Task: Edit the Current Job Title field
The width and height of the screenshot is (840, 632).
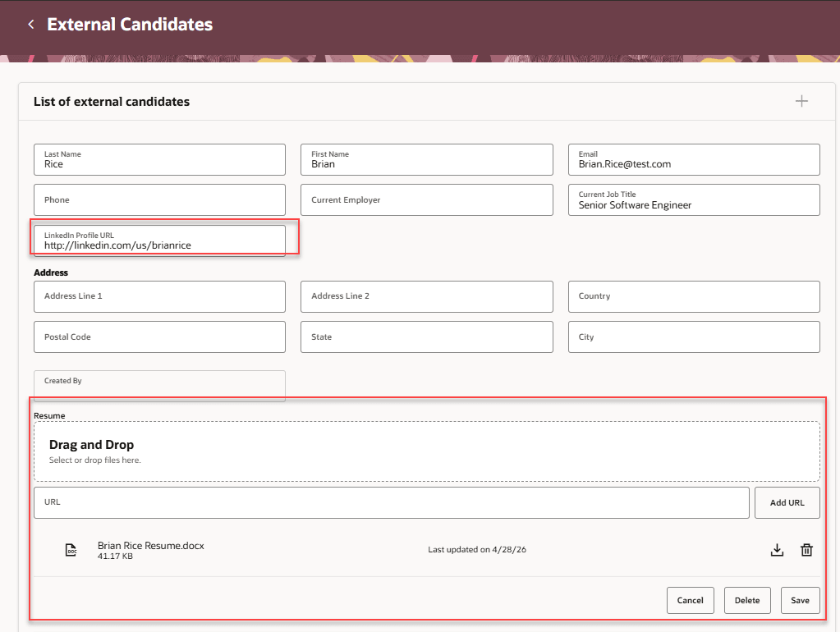Action: pos(694,199)
